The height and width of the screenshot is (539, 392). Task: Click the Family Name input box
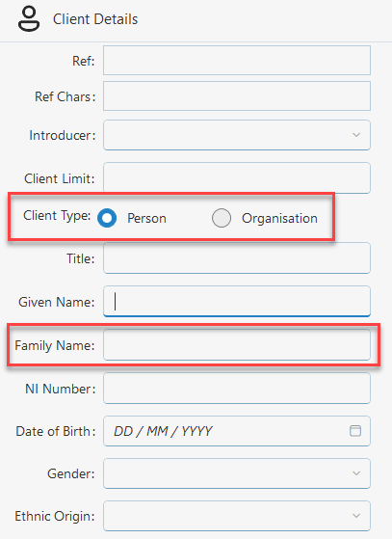click(x=237, y=345)
